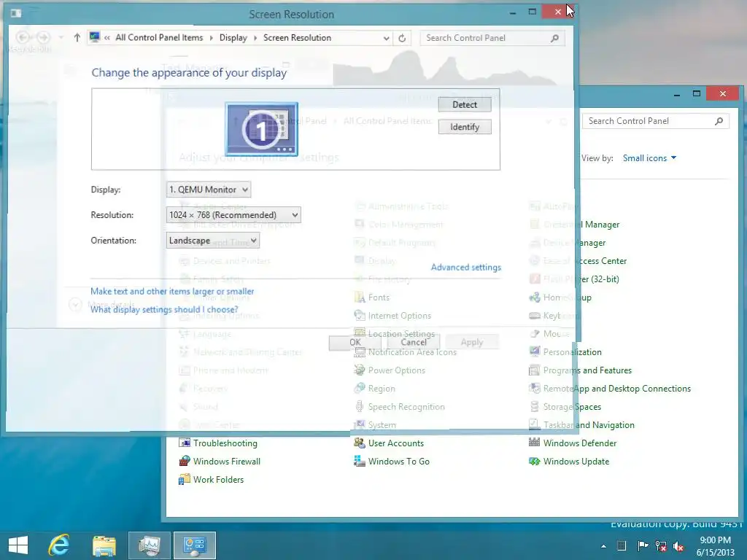
Task: Click the Control Panel taskbar icon
Action: pos(194,545)
